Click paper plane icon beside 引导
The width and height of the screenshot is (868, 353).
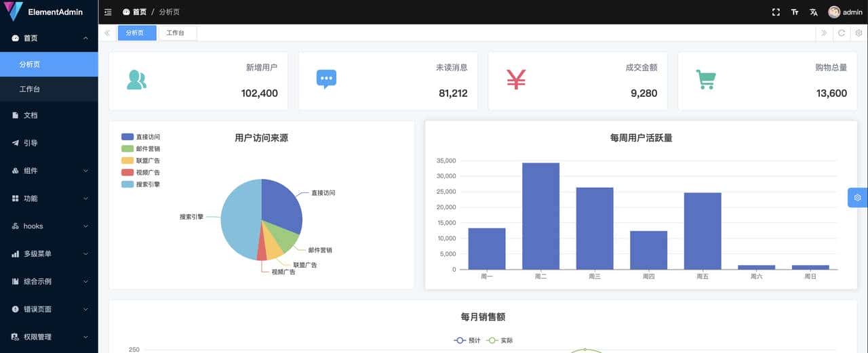point(16,143)
